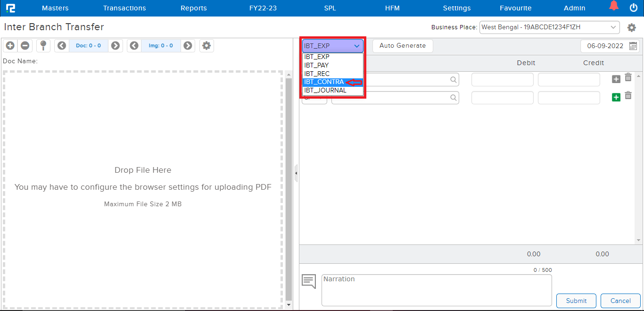
Task: Go to previous document arrow
Action: 62,46
